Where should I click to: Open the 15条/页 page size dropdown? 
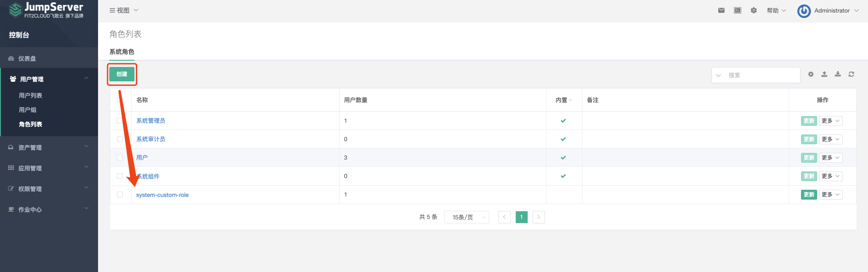point(466,217)
